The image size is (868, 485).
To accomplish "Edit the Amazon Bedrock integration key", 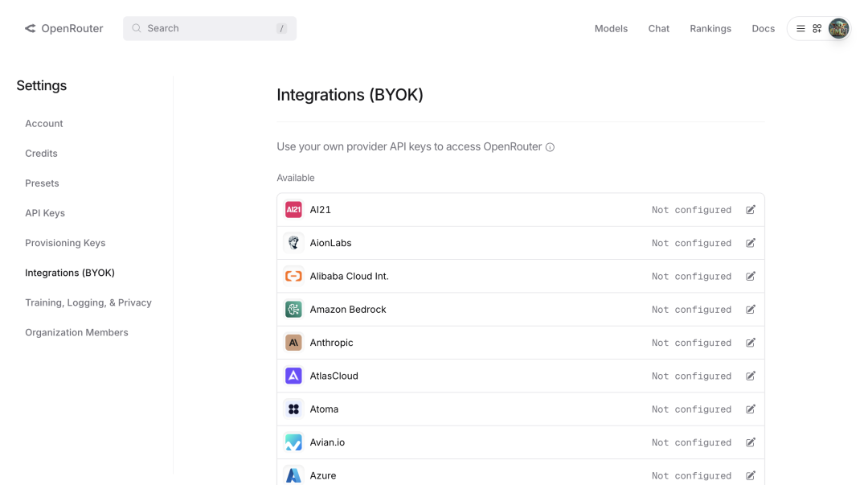I will [750, 310].
